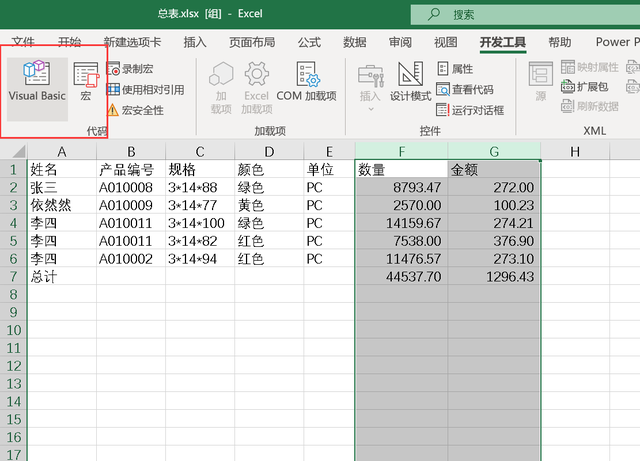Select quantity cell 14159.67
The image size is (640, 461).
(402, 223)
